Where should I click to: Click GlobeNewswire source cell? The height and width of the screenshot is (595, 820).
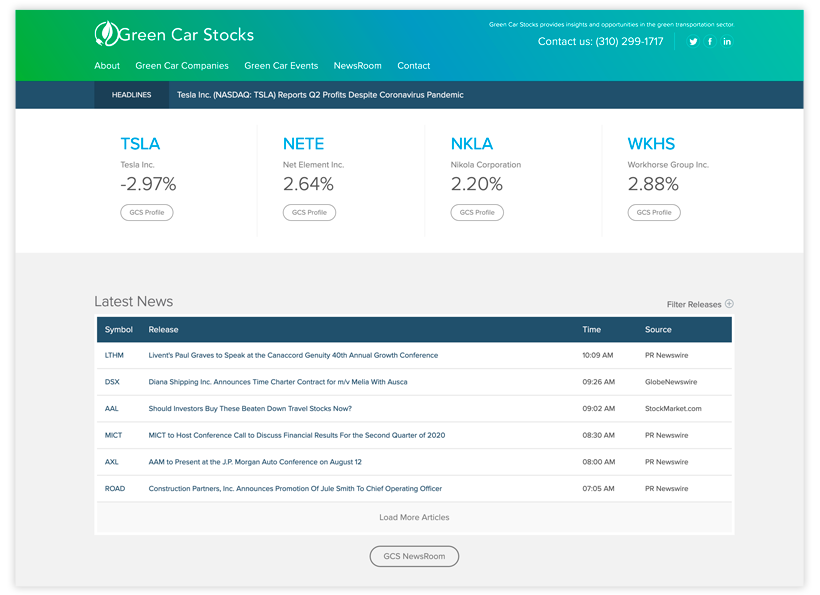(x=671, y=382)
